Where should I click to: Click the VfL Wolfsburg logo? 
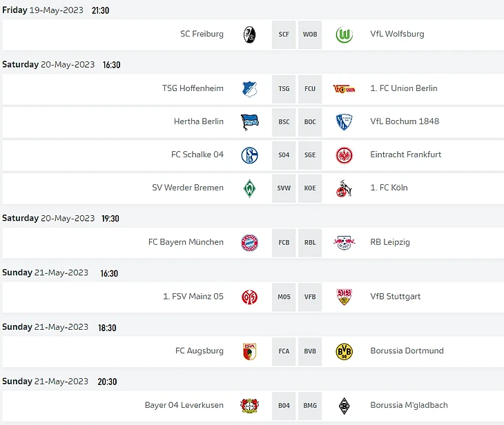pos(344,34)
